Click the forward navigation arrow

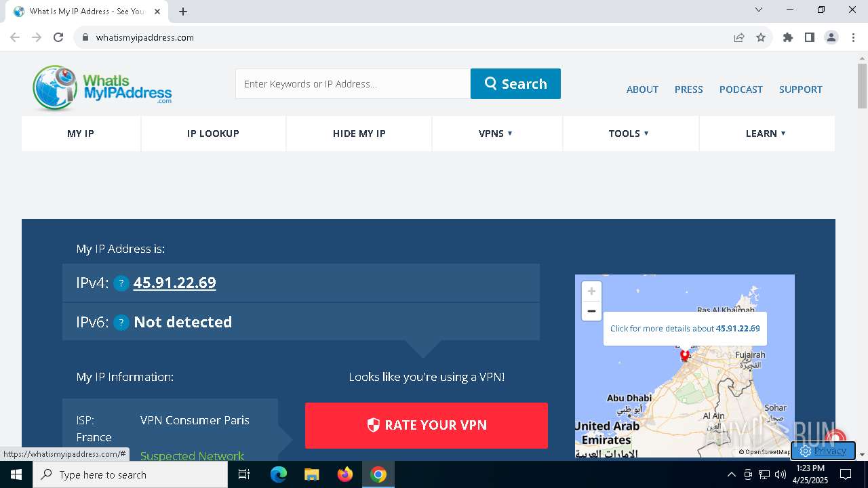(x=37, y=37)
